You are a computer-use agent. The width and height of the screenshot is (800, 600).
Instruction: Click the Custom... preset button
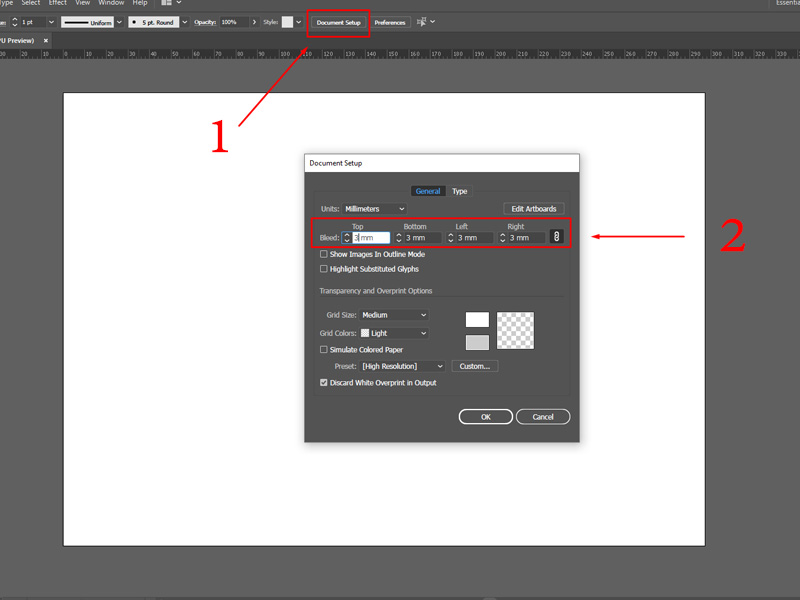click(474, 366)
